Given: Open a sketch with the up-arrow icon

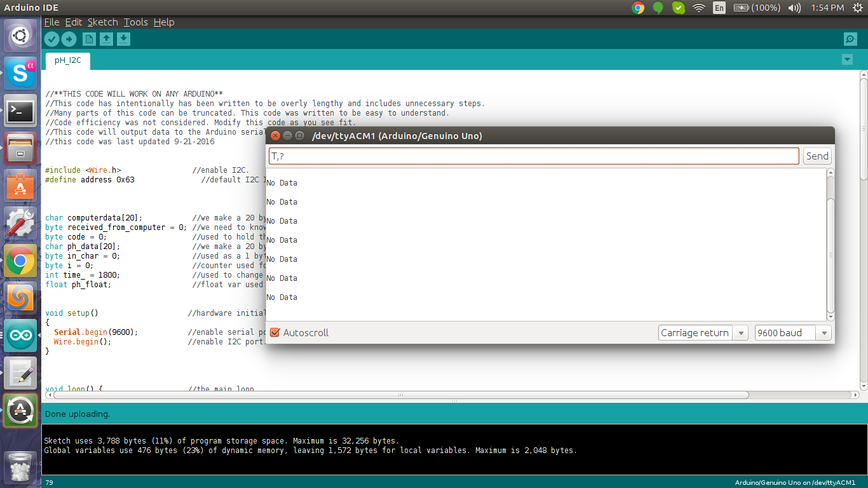Looking at the screenshot, I should point(107,39).
